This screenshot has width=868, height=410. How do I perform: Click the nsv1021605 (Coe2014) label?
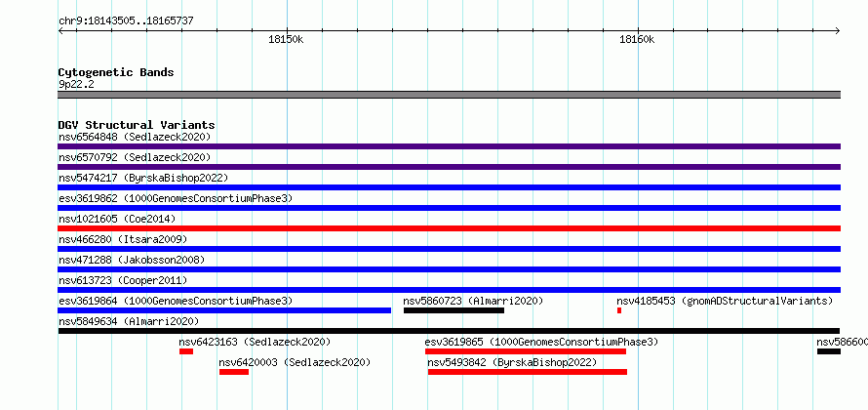point(117,219)
